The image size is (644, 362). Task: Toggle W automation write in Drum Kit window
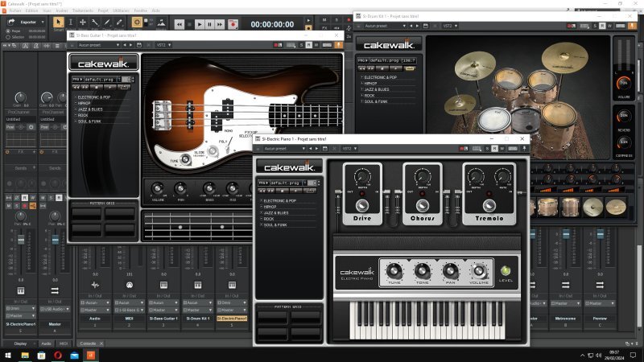coord(609,26)
